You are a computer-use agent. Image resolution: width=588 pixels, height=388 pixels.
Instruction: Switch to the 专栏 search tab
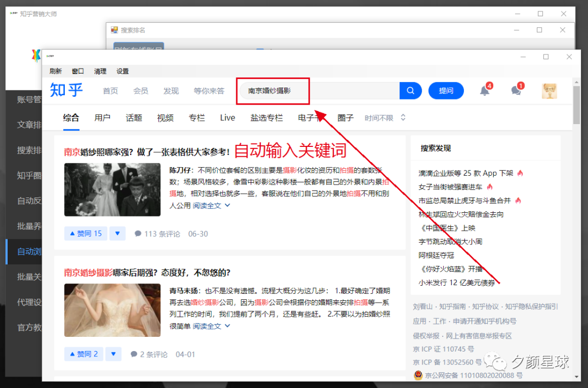(197, 118)
